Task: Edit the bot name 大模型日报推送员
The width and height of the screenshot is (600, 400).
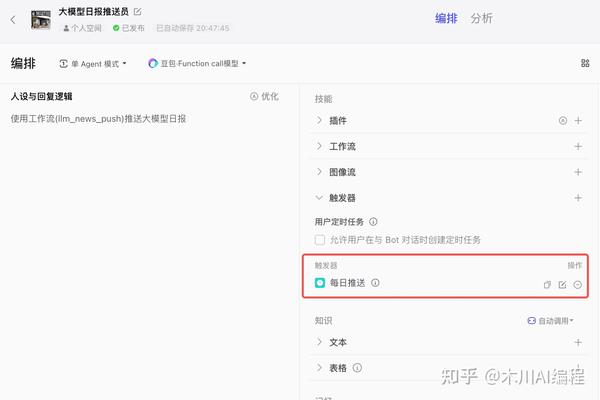Action: [137, 12]
